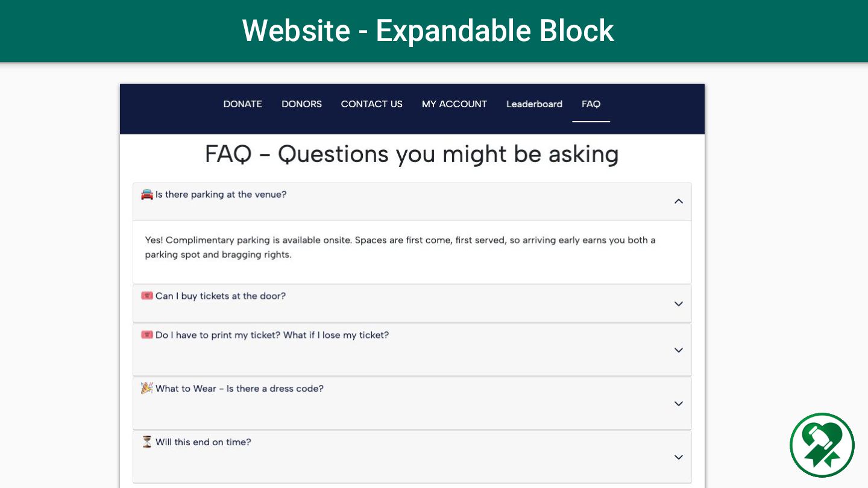The height and width of the screenshot is (488, 868).
Task: Open the DONATE menu item
Action: point(243,104)
